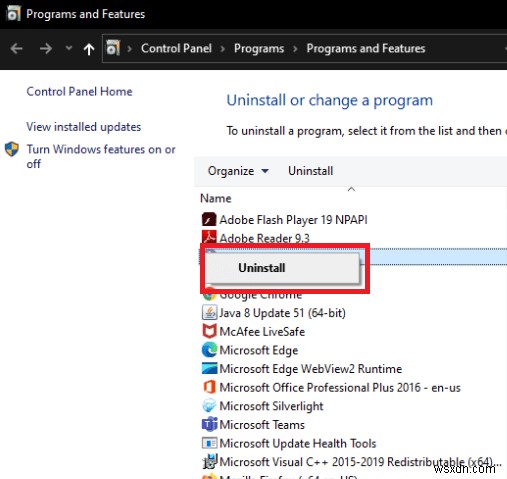Click the Java icon
The width and height of the screenshot is (507, 479).
tap(209, 313)
